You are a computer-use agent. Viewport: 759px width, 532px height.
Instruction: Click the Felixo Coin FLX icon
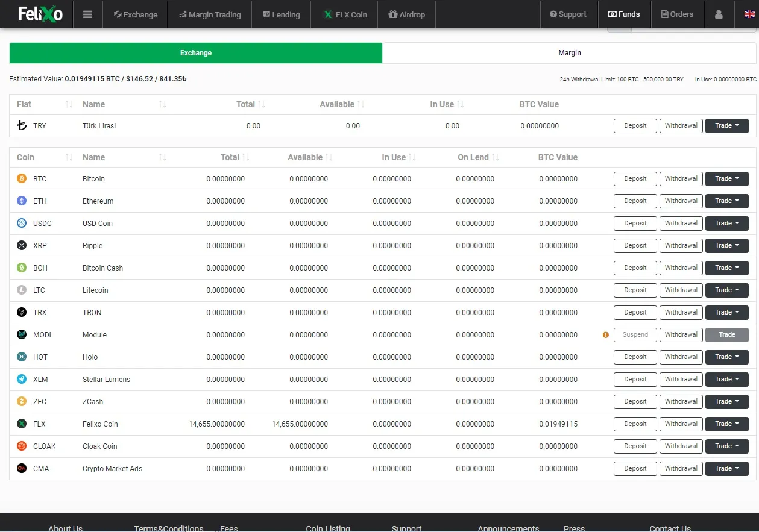click(22, 424)
